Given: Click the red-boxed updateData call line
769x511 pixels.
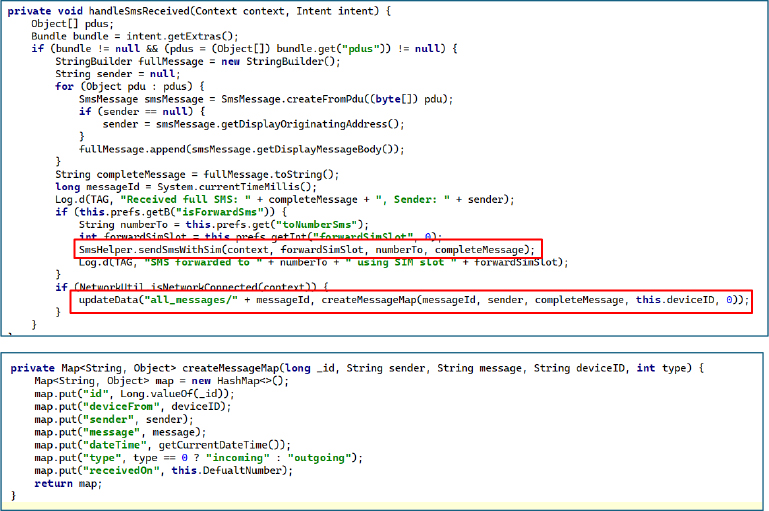Looking at the screenshot, I should coord(412,300).
